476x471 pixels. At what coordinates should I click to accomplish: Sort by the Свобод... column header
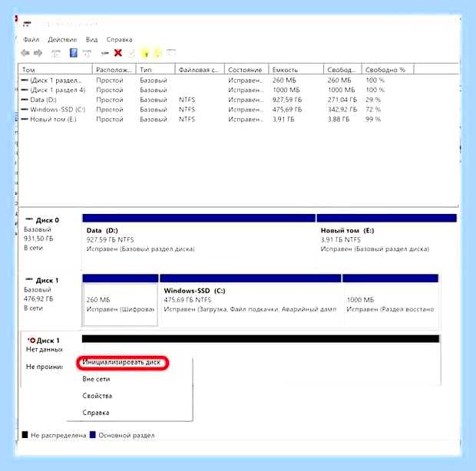click(342, 70)
